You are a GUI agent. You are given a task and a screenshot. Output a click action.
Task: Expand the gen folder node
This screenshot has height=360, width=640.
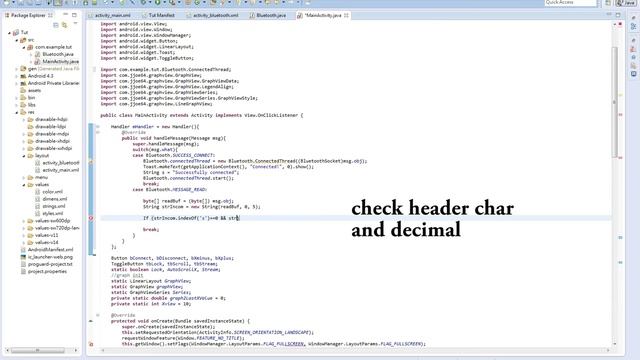17,69
